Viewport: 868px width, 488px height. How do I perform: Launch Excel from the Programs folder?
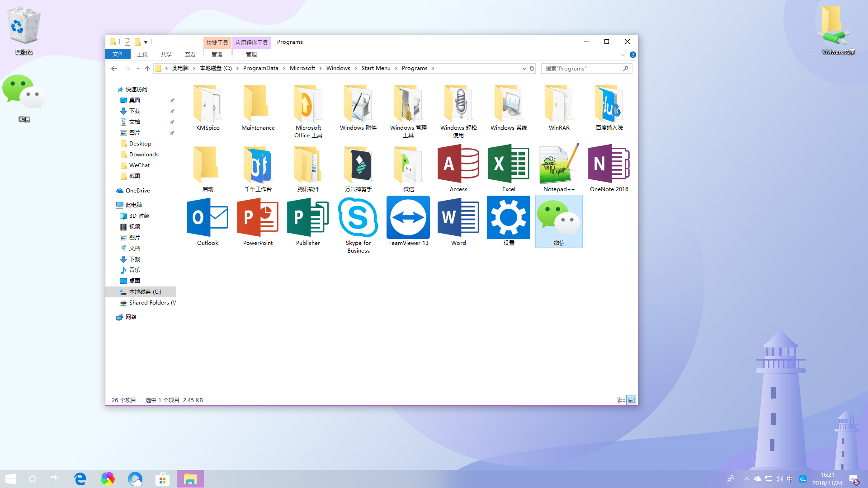coord(508,164)
